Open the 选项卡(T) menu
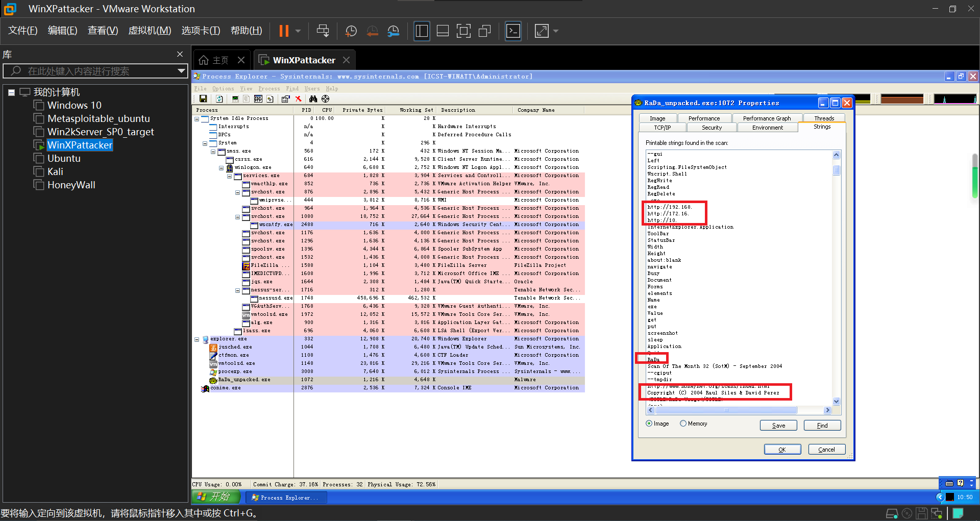The width and height of the screenshot is (980, 521). tap(201, 31)
